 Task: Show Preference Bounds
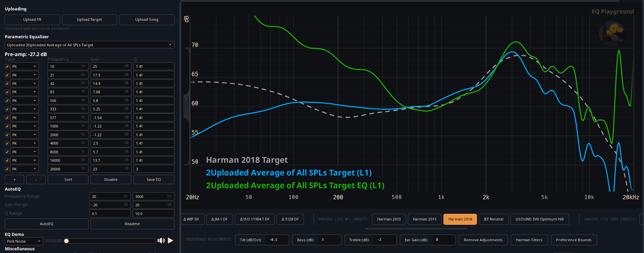(x=574, y=240)
